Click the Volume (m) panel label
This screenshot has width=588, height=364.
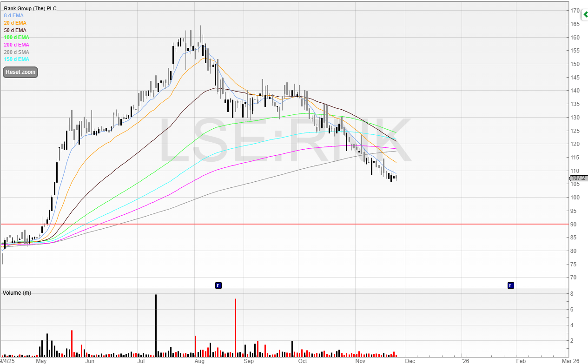pos(17,293)
